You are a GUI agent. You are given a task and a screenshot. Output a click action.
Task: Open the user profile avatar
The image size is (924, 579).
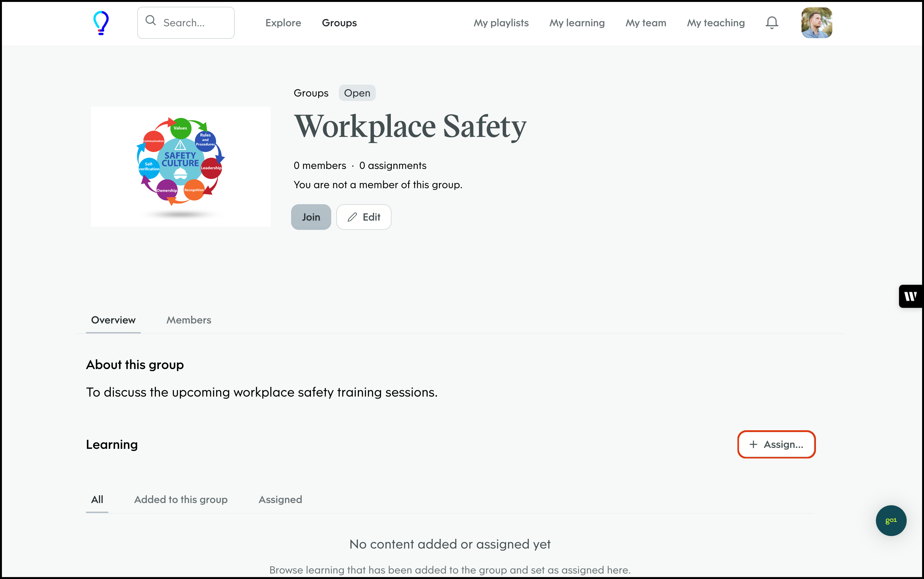coord(816,23)
